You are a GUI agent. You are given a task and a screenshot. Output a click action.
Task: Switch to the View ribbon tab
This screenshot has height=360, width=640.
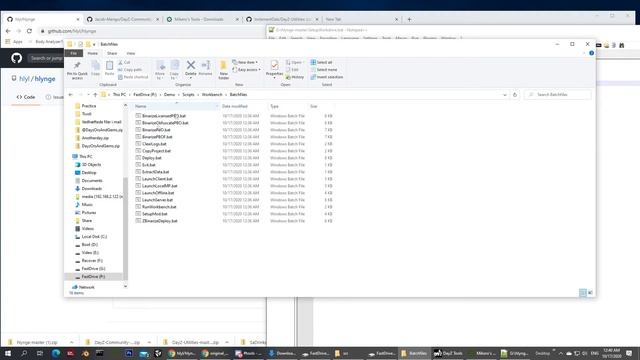[x=131, y=53]
